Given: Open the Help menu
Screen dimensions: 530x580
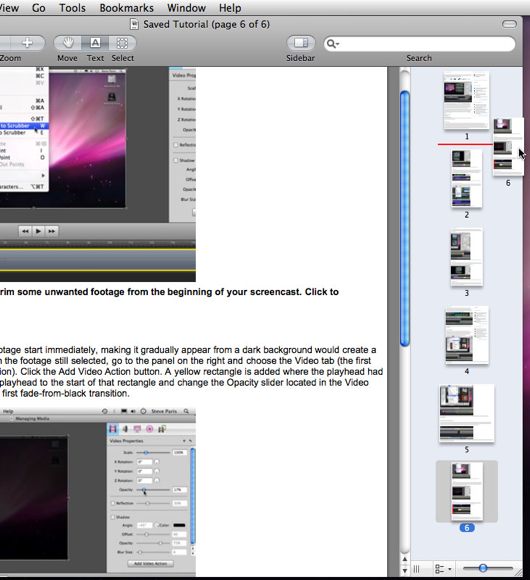Looking at the screenshot, I should [230, 8].
